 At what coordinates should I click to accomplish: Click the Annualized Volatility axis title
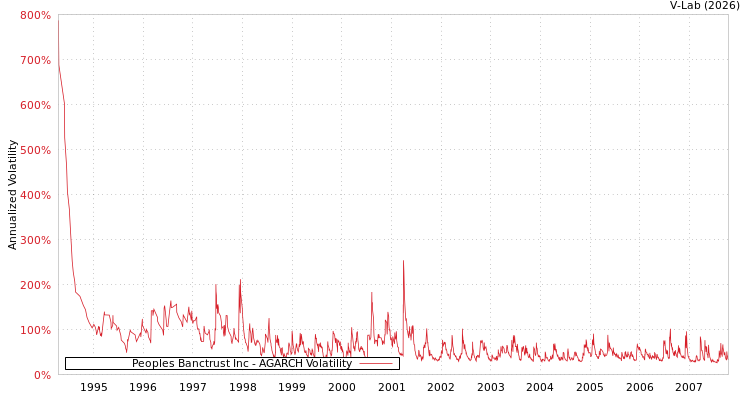12,195
